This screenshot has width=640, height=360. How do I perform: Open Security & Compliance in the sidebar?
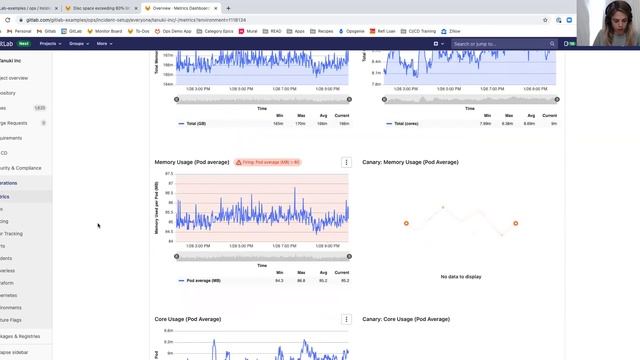(20, 168)
